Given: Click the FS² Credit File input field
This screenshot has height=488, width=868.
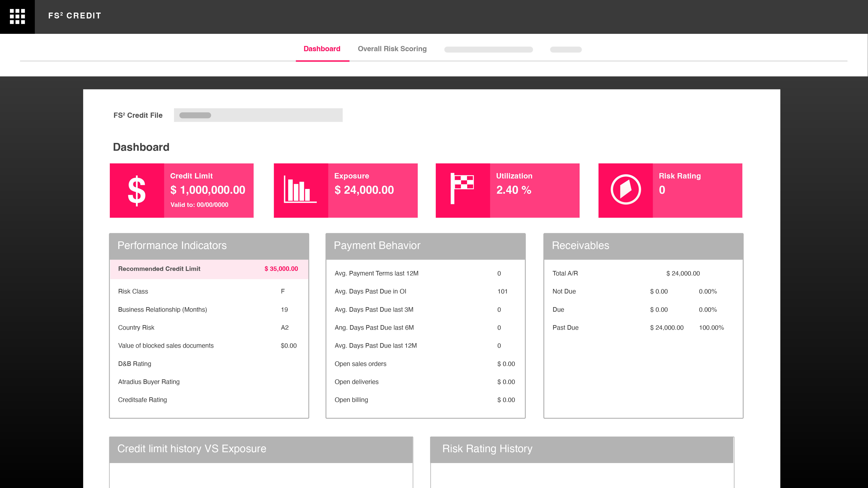Looking at the screenshot, I should pyautogui.click(x=258, y=115).
